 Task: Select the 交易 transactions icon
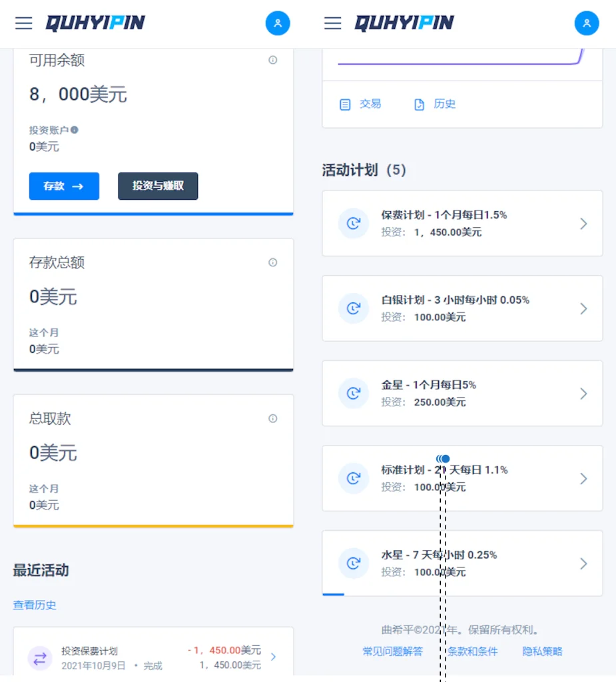click(x=344, y=104)
